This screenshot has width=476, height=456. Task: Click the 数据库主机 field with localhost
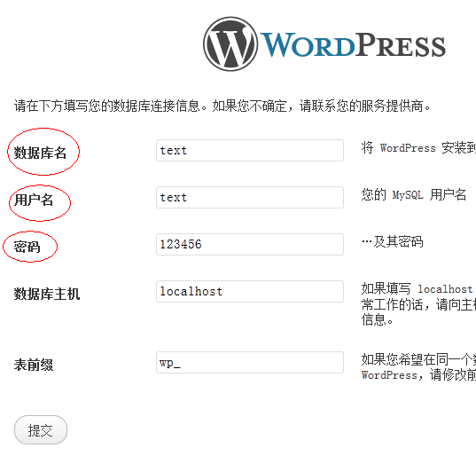[x=250, y=291]
